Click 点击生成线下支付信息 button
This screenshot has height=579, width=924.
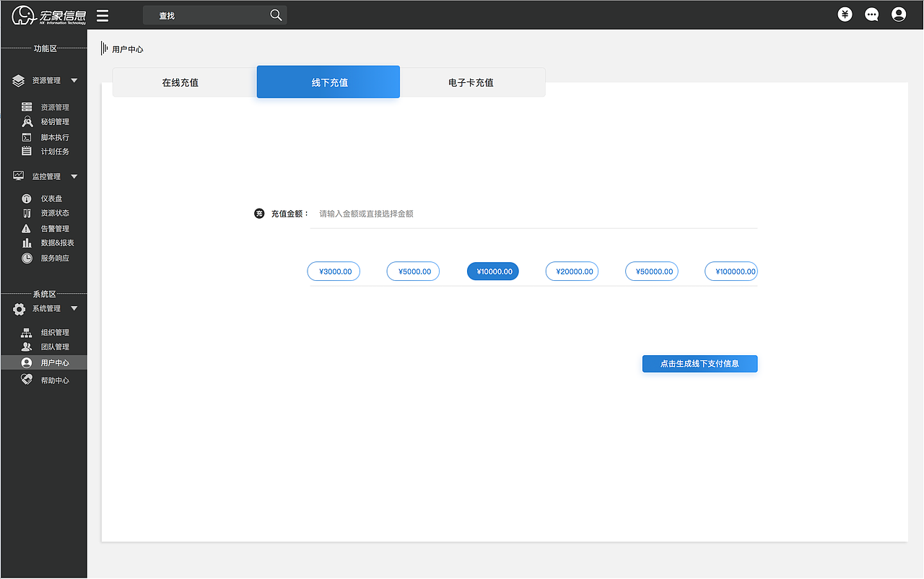pos(699,364)
